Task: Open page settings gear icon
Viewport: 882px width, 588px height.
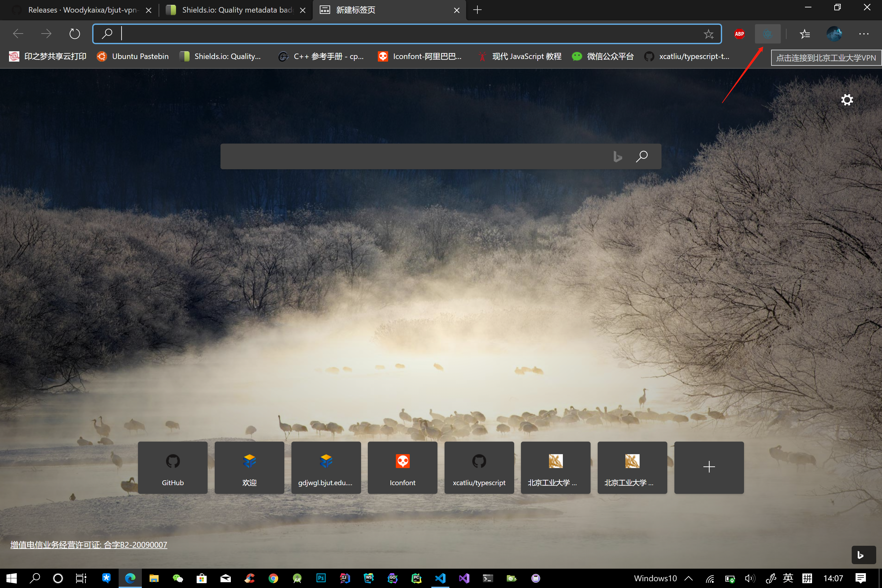Action: (x=847, y=100)
